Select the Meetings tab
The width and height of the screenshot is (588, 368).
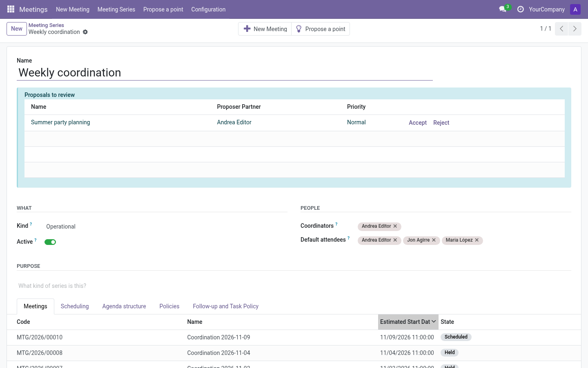coord(36,306)
